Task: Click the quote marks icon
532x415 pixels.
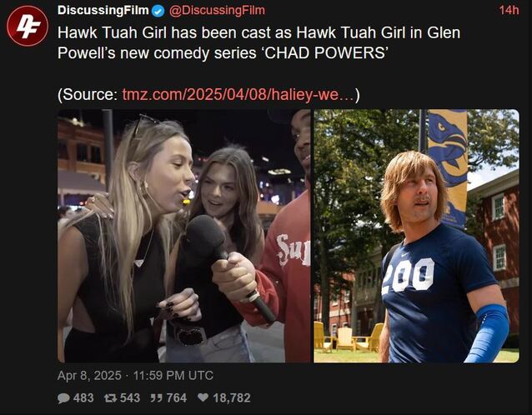Action: pyautogui.click(x=157, y=397)
